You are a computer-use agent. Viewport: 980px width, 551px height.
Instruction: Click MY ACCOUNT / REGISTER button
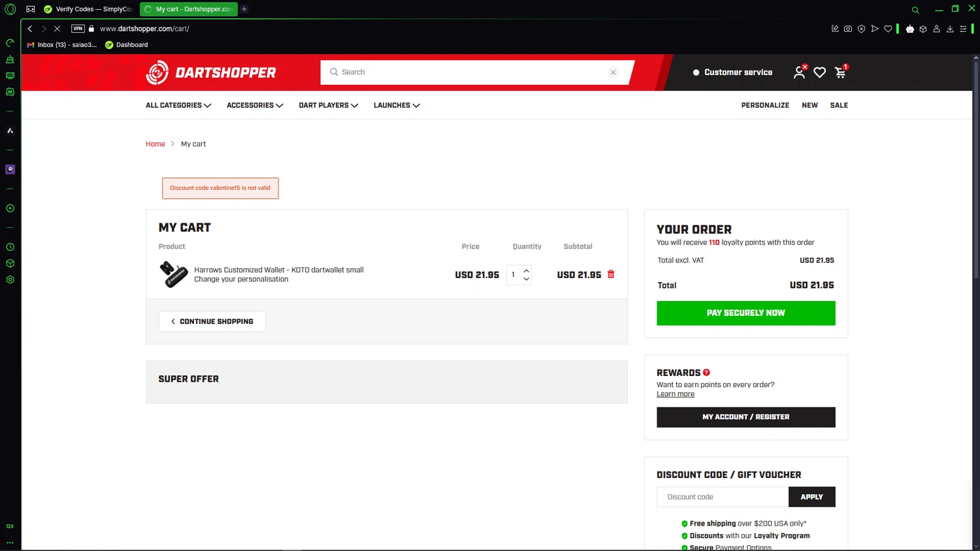(x=745, y=417)
